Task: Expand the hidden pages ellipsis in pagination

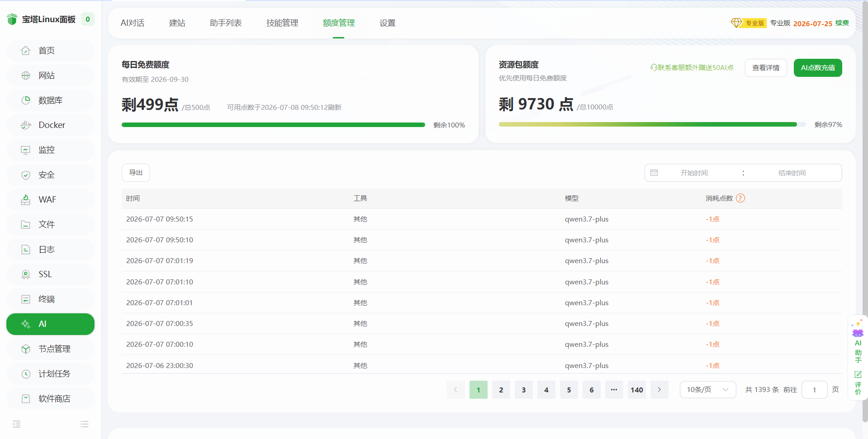Action: pyautogui.click(x=614, y=390)
